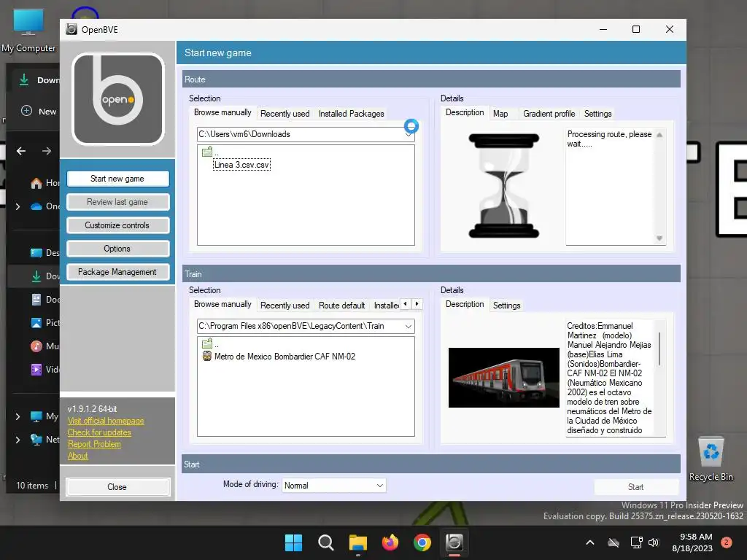Image resolution: width=747 pixels, height=560 pixels.
Task: Open Windows Start menu icon
Action: [293, 542]
